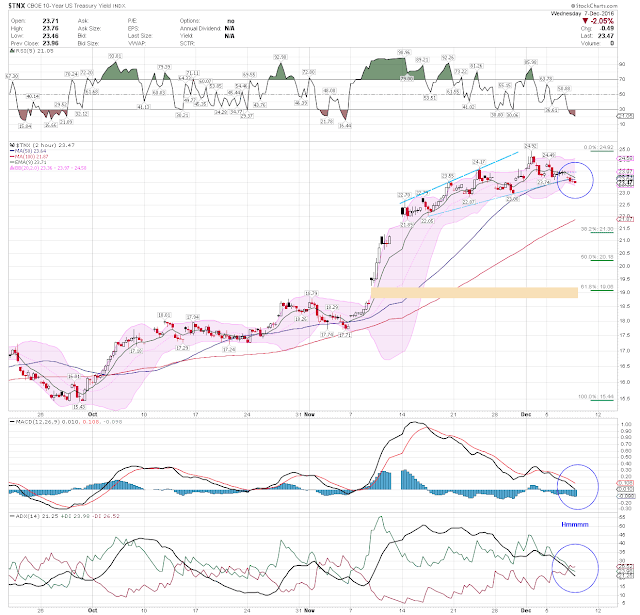The image size is (640, 615).
Task: Click the 61.8% Fibonacci retracement label
Action: [597, 287]
